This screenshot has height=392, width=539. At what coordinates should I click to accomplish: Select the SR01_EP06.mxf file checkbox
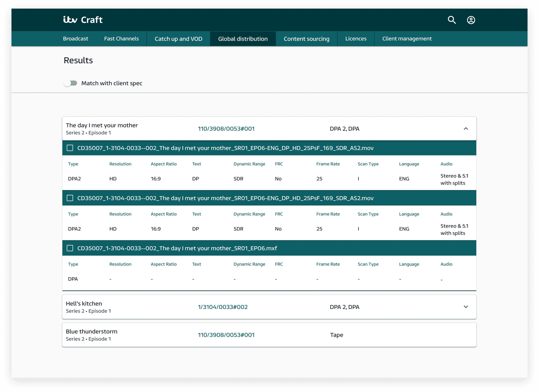pos(70,248)
